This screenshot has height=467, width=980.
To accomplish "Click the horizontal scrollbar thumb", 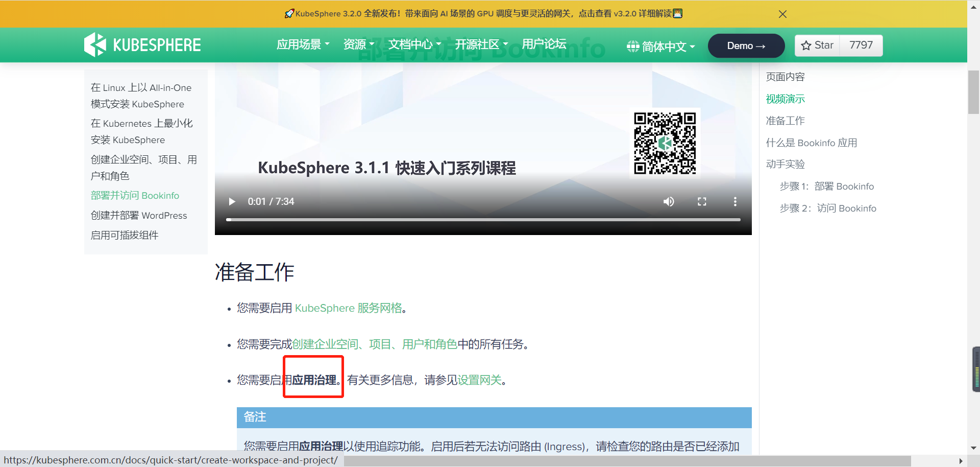I will pyautogui.click(x=627, y=461).
